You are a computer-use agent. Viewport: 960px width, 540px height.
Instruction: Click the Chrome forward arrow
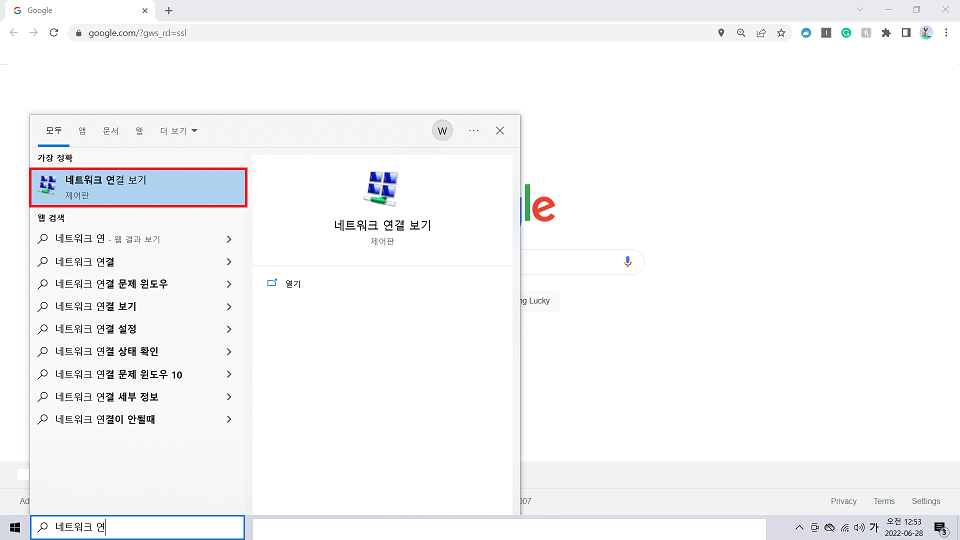34,32
